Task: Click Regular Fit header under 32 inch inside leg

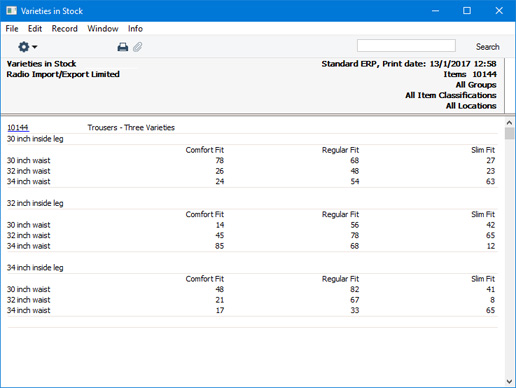Action: 340,214
